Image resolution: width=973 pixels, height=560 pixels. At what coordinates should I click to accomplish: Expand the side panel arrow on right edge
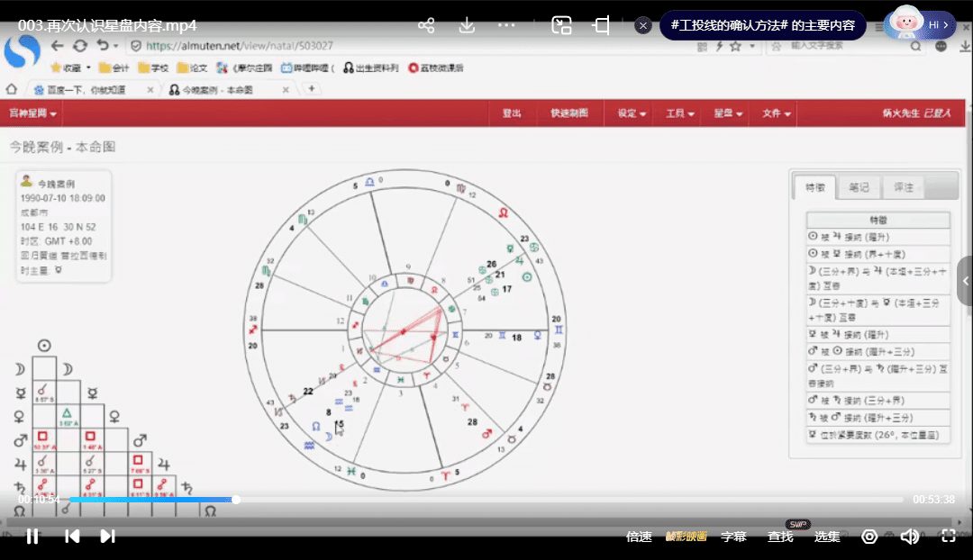click(965, 281)
